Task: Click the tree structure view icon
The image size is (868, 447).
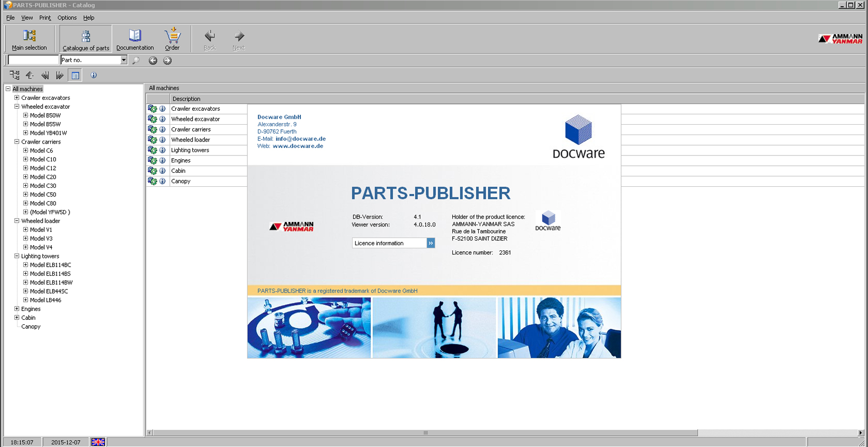Action: pos(14,75)
